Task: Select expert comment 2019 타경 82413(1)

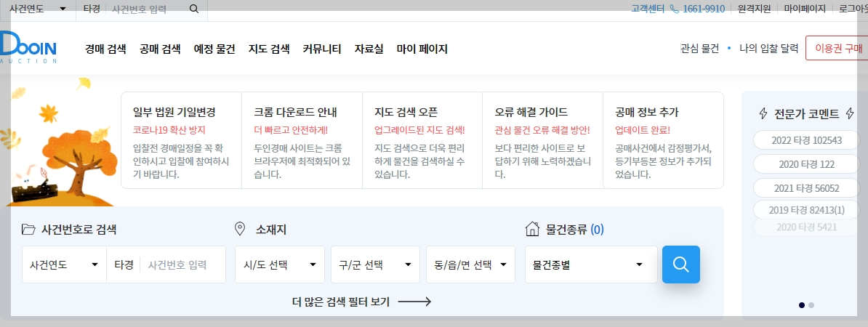Action: (806, 210)
